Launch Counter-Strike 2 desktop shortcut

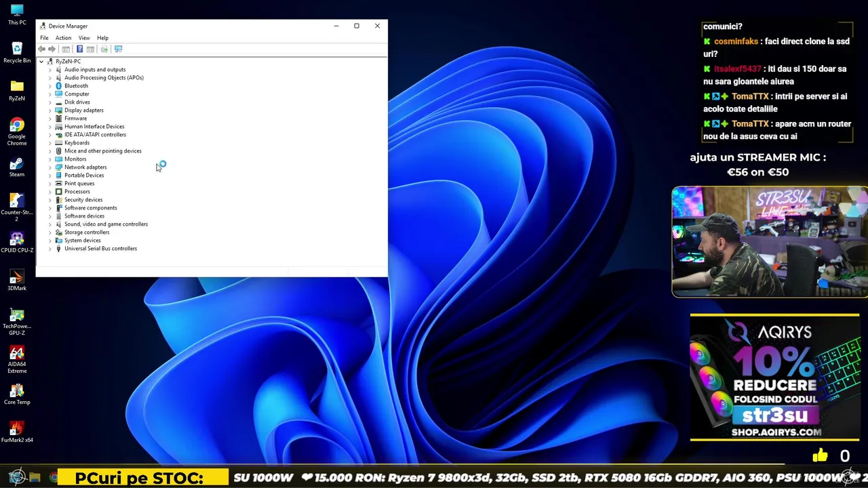tap(17, 207)
